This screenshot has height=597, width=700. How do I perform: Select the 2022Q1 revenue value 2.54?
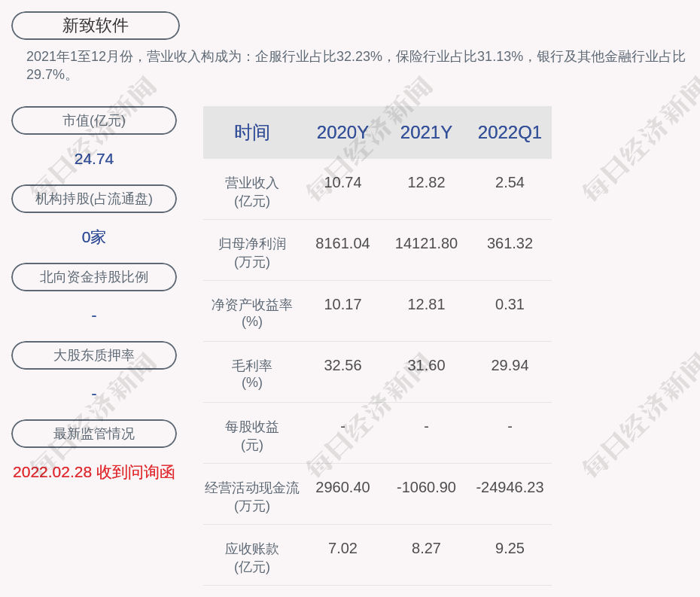[510, 183]
